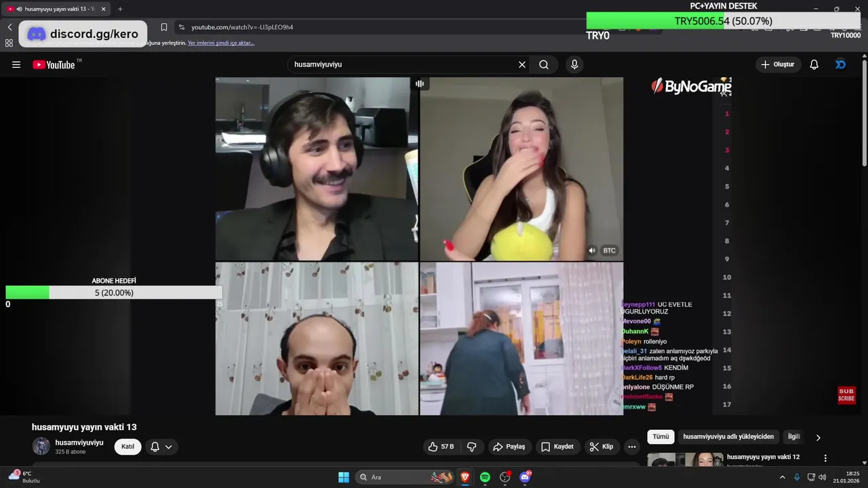Click the 325 B abone subscriber count

pyautogui.click(x=71, y=452)
